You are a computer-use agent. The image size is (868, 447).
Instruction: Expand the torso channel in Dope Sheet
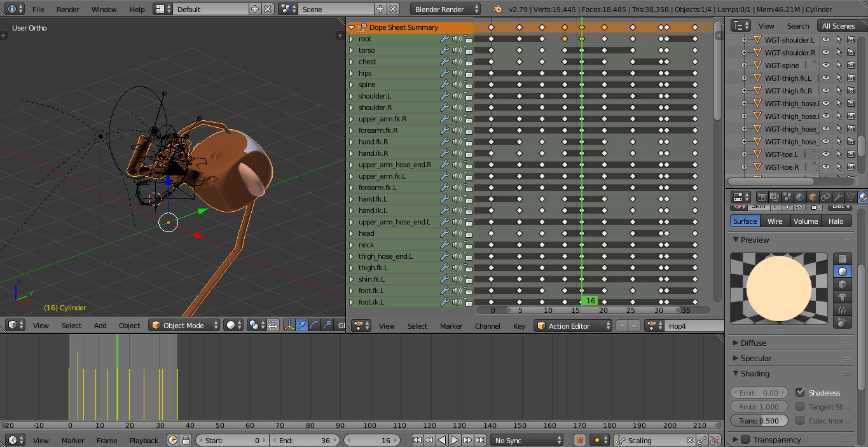tap(350, 50)
